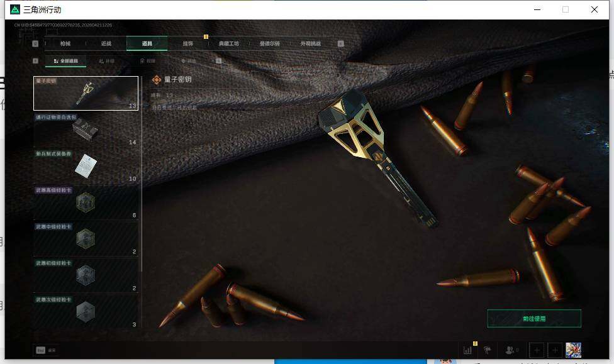This screenshot has height=364, width=614.
Task: Open the statistics bar-chart icon
Action: click(x=467, y=350)
